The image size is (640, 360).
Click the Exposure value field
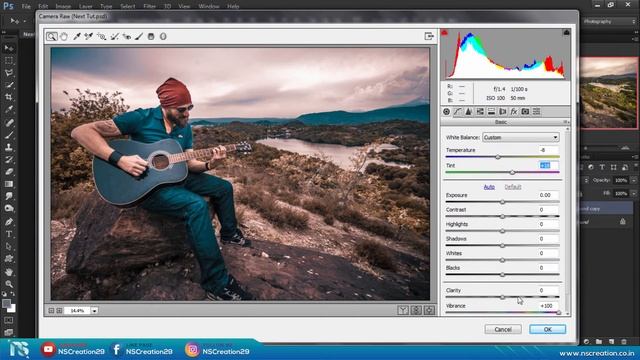click(548, 195)
